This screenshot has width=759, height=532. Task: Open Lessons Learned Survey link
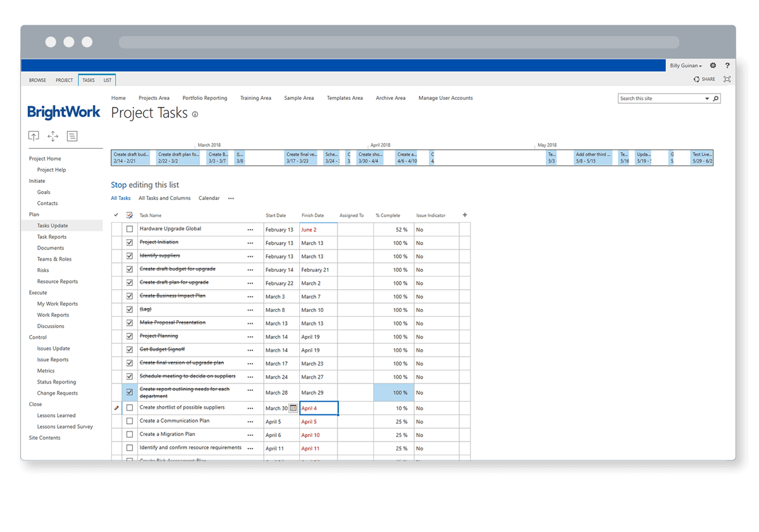pyautogui.click(x=65, y=427)
